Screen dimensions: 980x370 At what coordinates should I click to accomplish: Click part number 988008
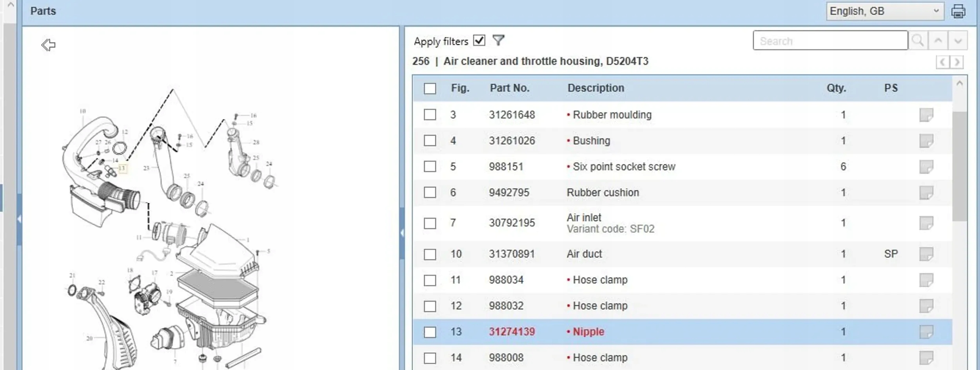coord(506,358)
